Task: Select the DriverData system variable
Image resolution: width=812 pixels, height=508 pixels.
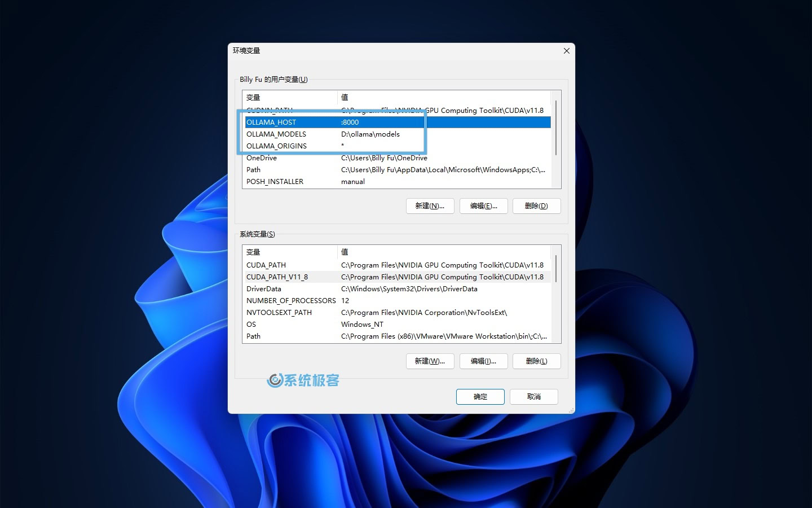Action: coord(263,288)
